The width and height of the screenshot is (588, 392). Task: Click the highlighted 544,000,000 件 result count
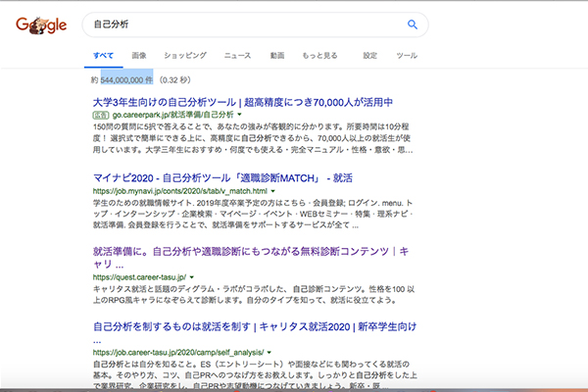click(126, 80)
